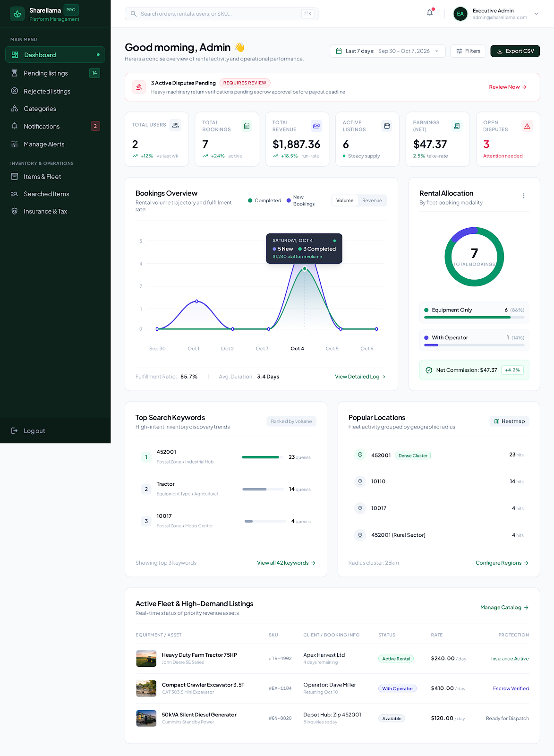The image size is (554, 756).
Task: Open Rental Allocation three-dot menu
Action: tap(523, 196)
